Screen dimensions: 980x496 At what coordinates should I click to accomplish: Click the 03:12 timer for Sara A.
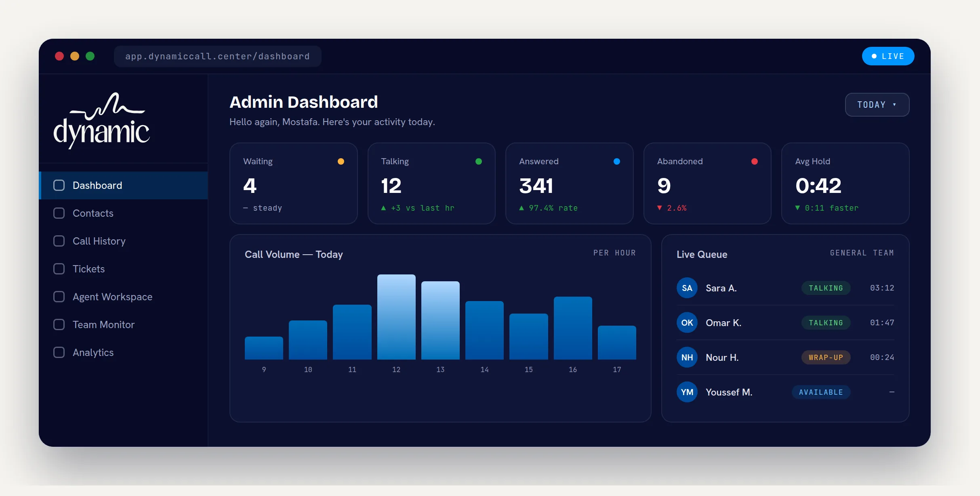pos(882,288)
